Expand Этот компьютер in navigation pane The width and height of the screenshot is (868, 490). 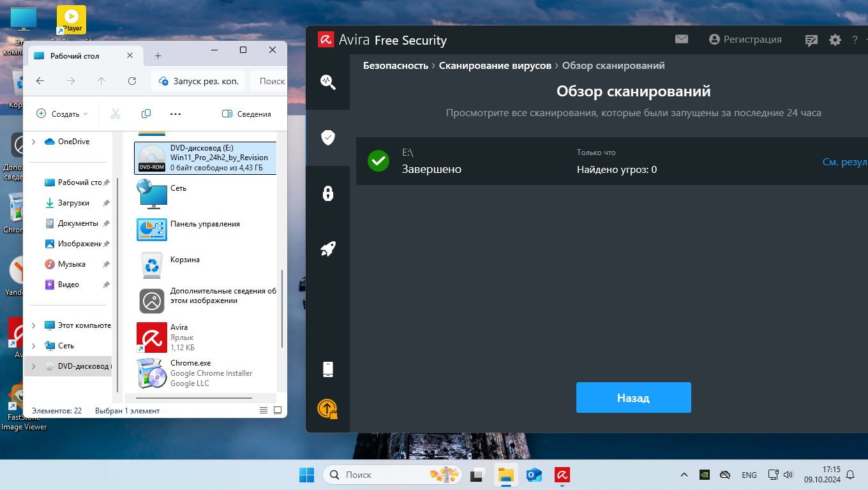34,325
